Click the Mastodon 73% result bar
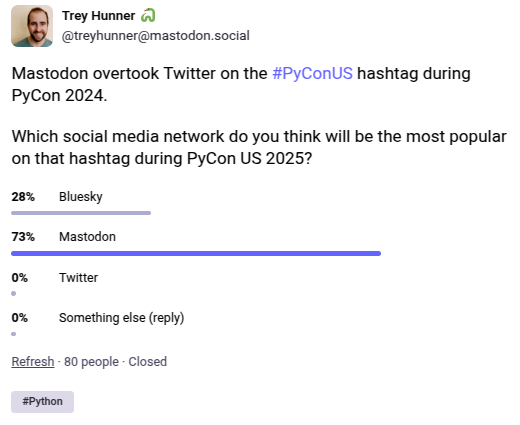This screenshot has width=520, height=425. click(196, 253)
